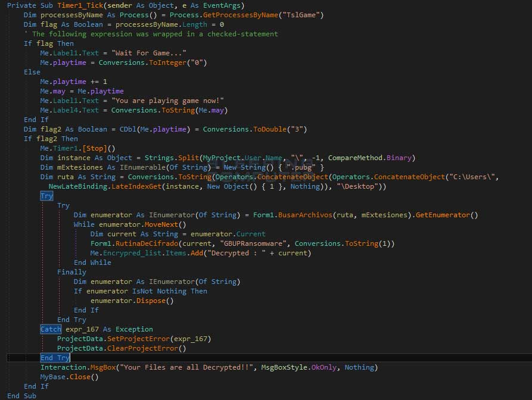Image resolution: width=532 pixels, height=400 pixels.
Task: Click the green checked-statement comment line
Action: (155, 34)
